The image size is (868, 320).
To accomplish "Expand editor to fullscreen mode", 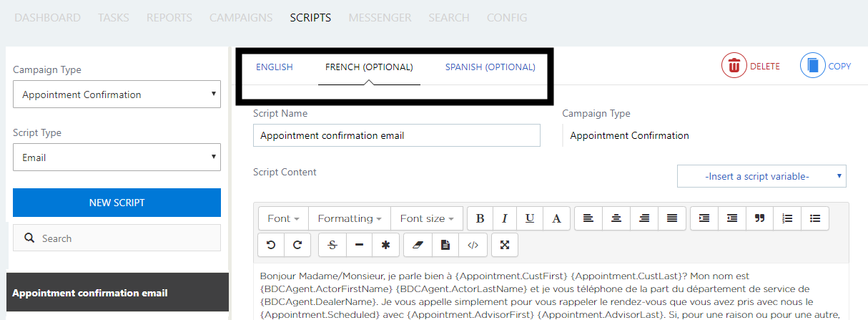I will point(505,245).
